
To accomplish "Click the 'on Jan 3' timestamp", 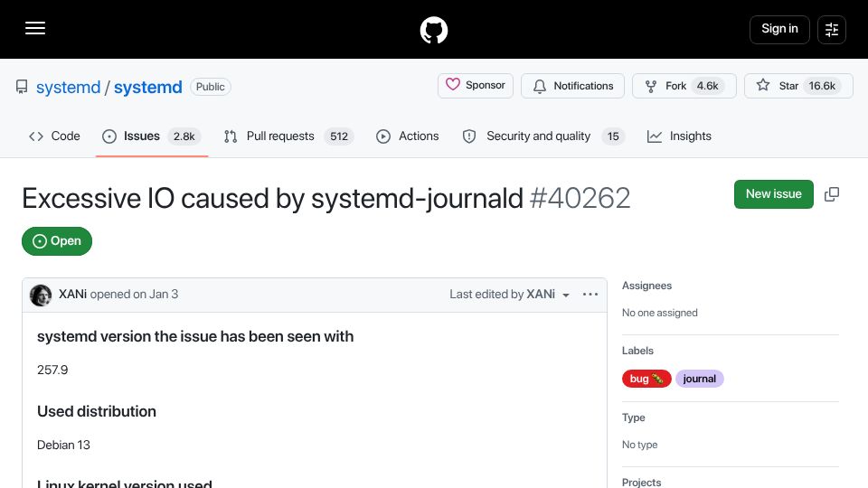I will point(155,295).
